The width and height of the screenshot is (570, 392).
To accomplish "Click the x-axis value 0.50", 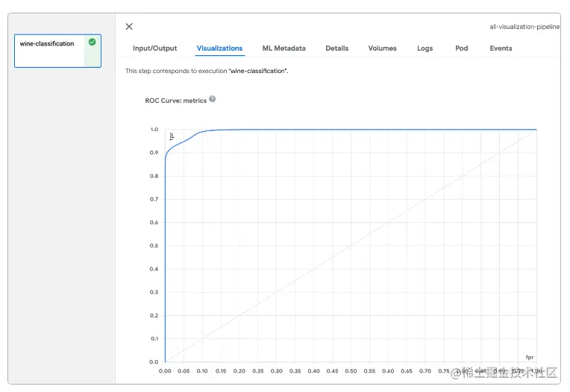I will tap(351, 371).
